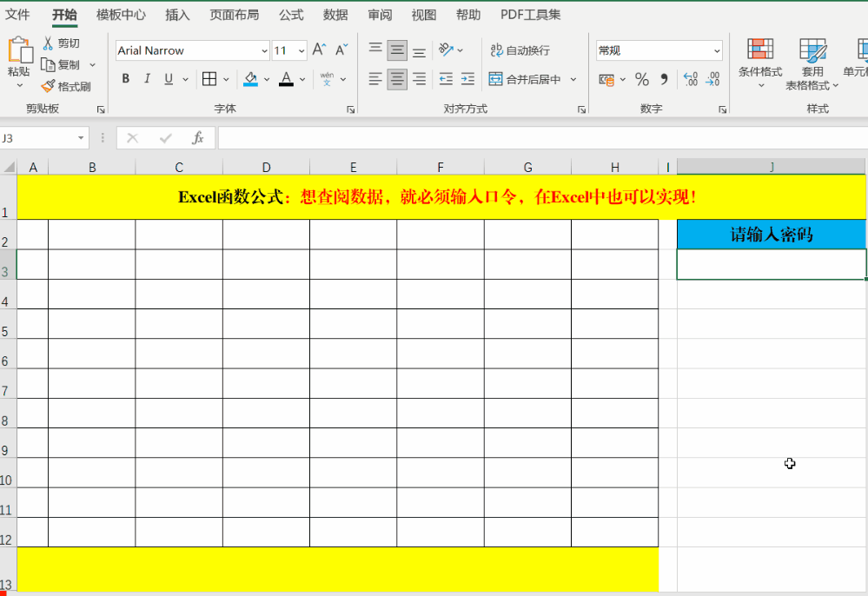Click the formula bar confirm checkmark
This screenshot has height=596, width=868.
(165, 138)
